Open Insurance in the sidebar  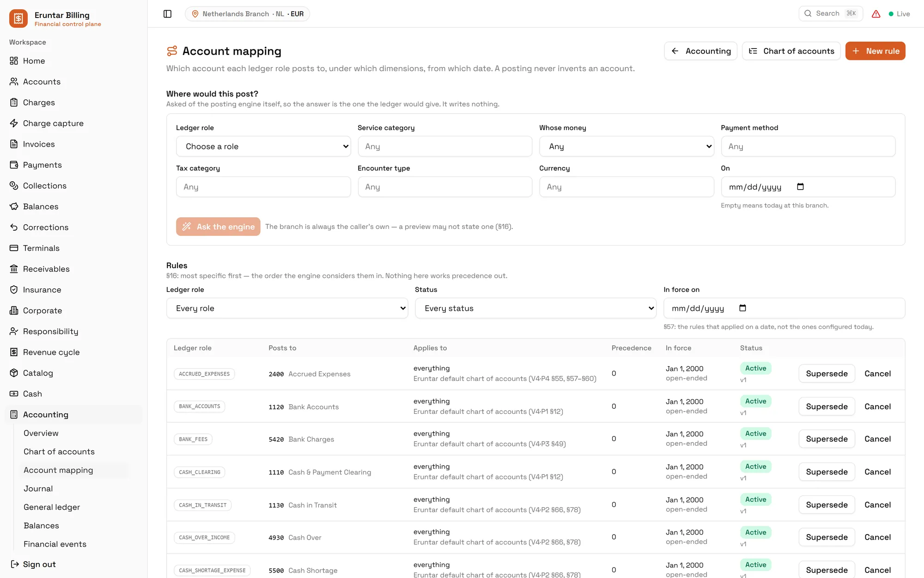[x=74, y=290]
